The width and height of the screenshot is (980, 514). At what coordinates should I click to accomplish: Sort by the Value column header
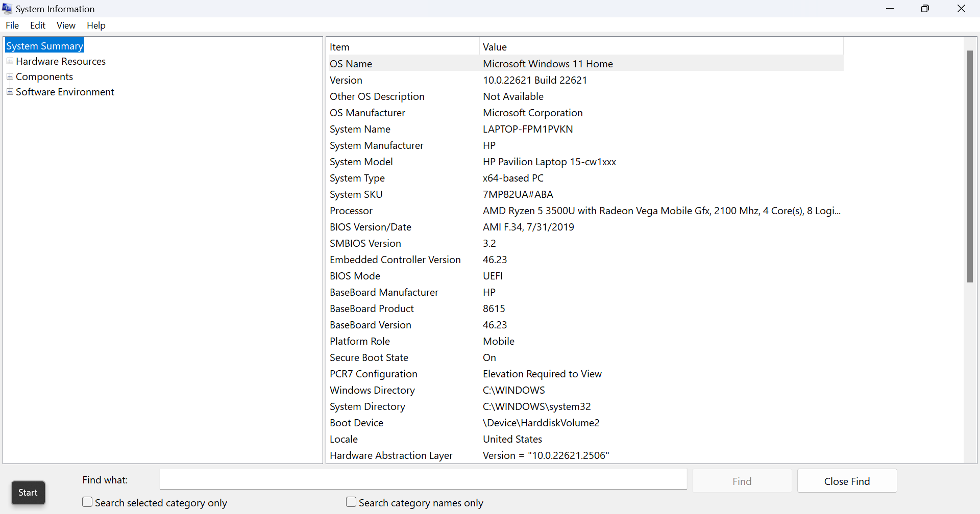[661, 47]
